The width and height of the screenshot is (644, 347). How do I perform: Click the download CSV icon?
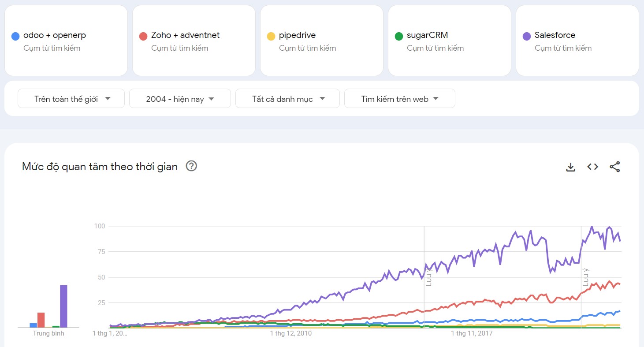(x=570, y=167)
